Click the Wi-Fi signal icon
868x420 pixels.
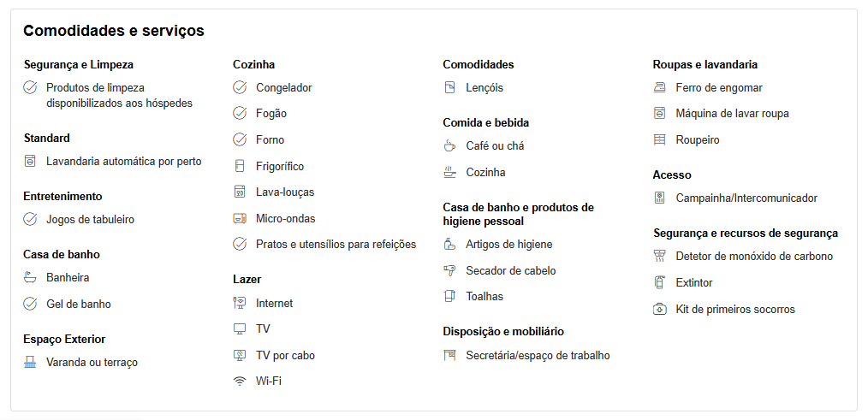[x=239, y=381]
